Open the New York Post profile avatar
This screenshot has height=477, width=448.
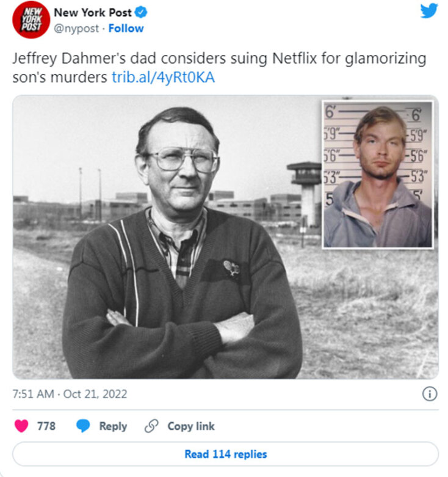(31, 20)
